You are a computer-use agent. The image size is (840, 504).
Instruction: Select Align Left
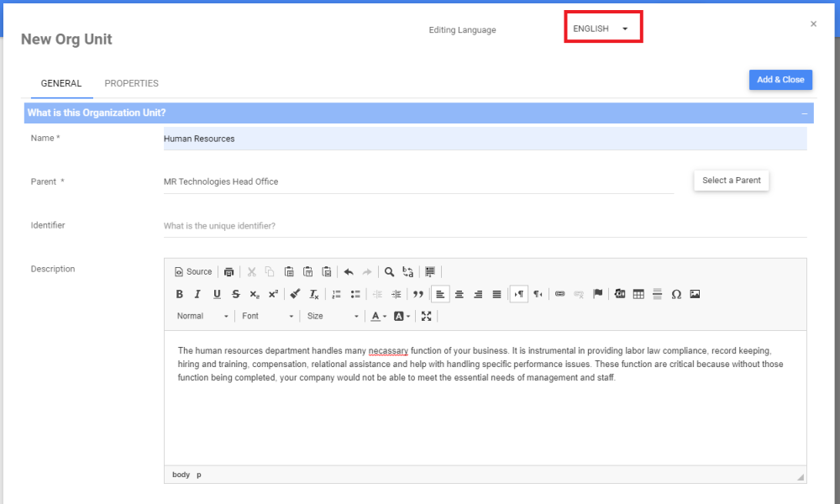(x=440, y=294)
